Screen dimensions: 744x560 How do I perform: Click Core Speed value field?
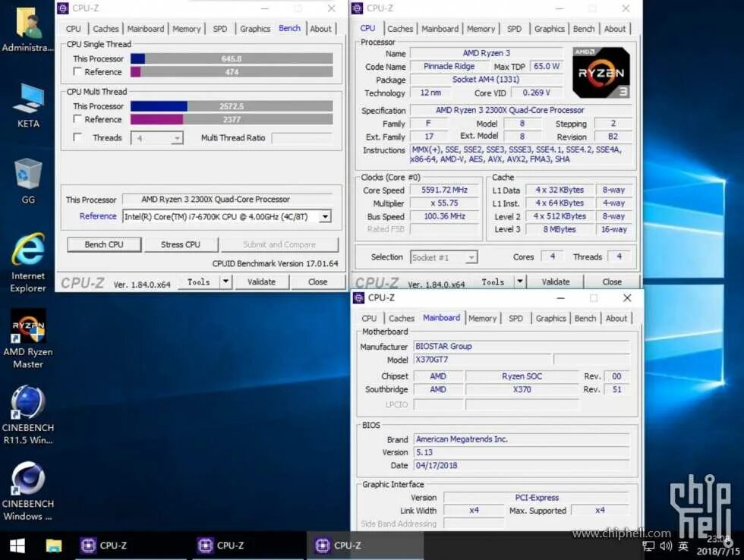(445, 190)
